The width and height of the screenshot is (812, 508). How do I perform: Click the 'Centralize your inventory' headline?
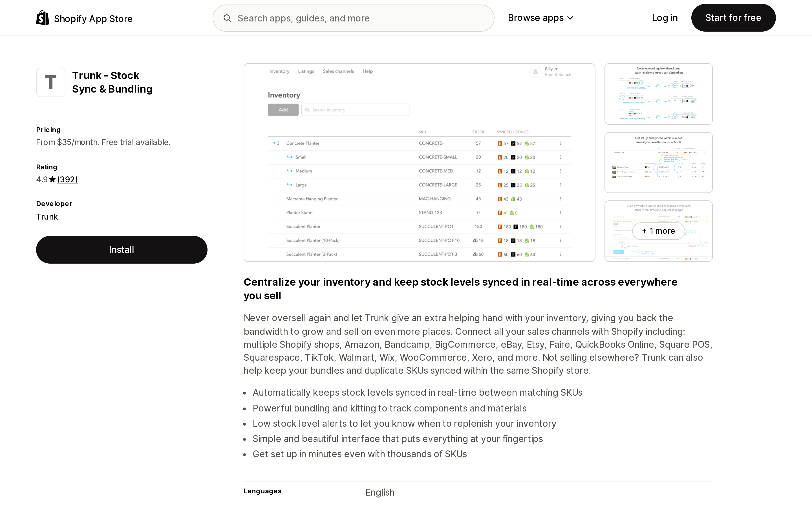tap(460, 289)
